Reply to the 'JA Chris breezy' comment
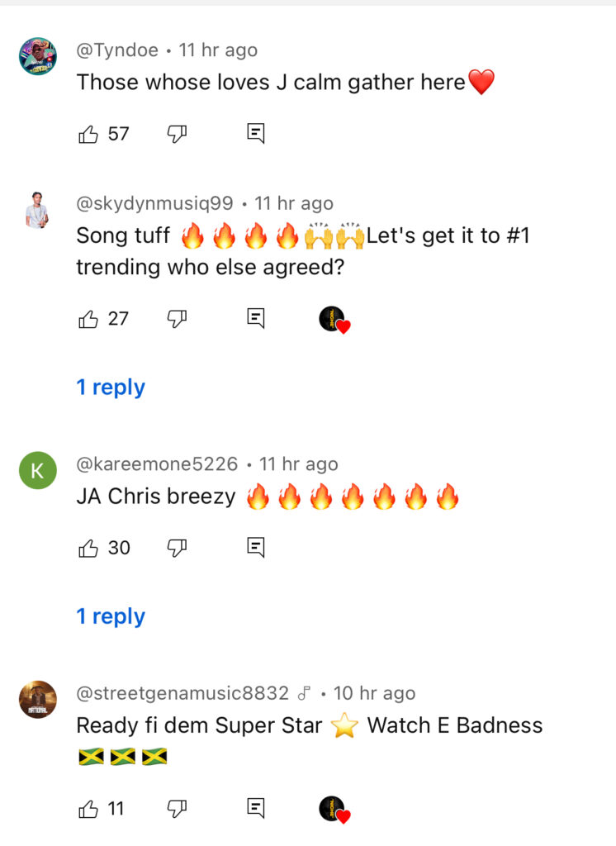This screenshot has width=616, height=846. (x=256, y=548)
